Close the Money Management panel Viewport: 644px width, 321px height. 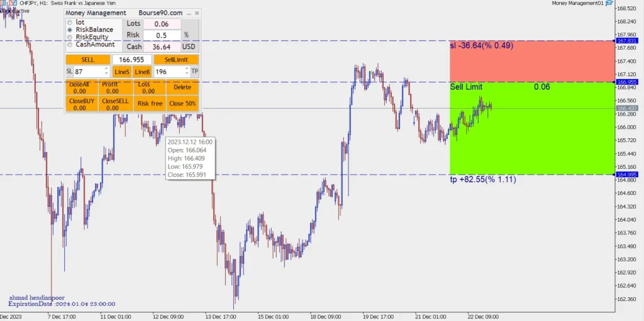pos(197,13)
